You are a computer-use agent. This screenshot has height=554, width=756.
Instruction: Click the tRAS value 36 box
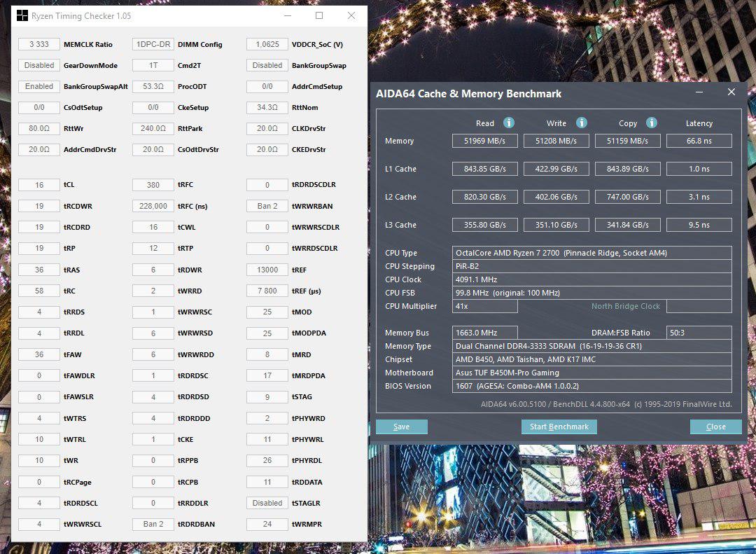pos(39,270)
